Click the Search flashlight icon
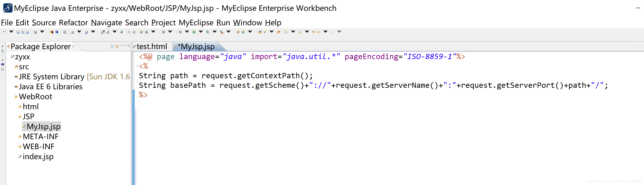 [265, 32]
